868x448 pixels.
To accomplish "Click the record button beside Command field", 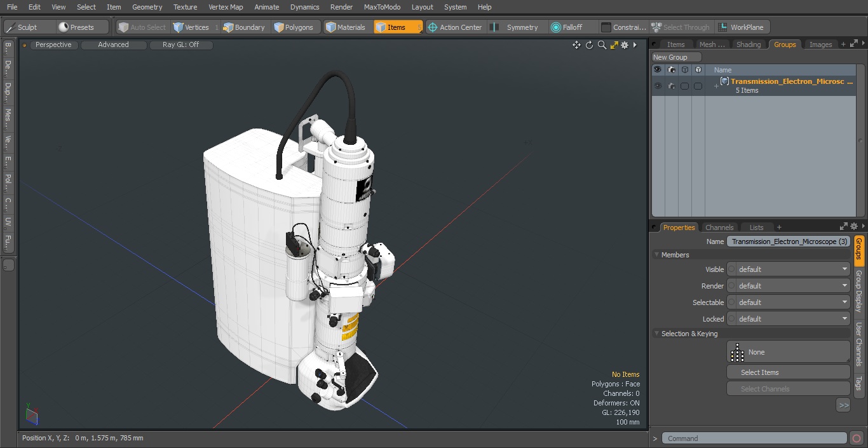I will [856, 438].
